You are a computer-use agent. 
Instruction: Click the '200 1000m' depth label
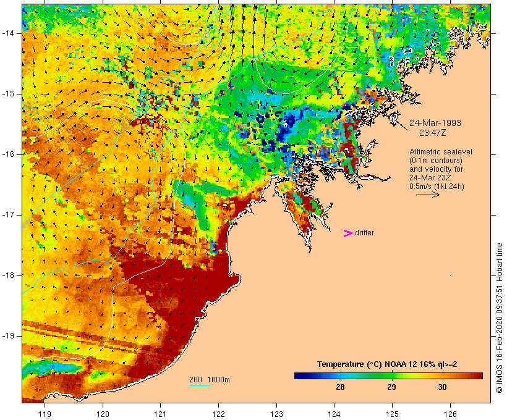(x=210, y=380)
